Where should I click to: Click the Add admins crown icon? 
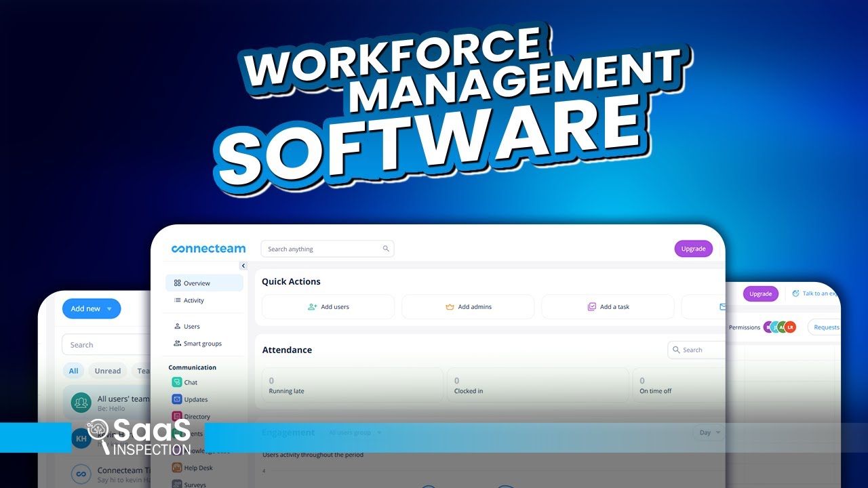[450, 307]
